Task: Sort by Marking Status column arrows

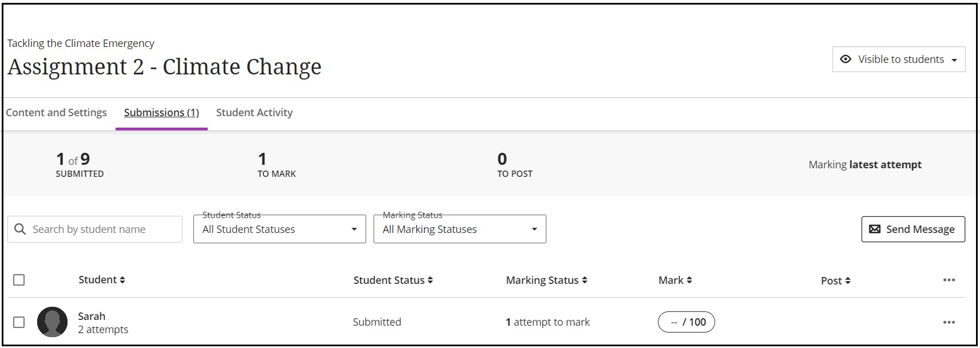Action: click(584, 280)
